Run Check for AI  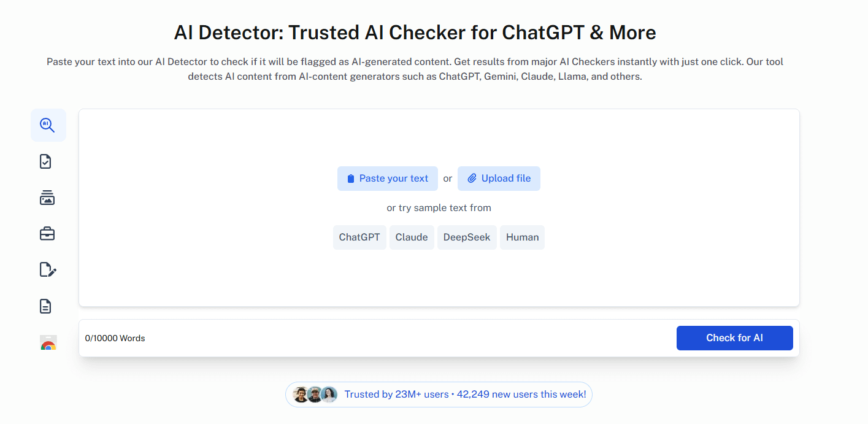point(735,338)
